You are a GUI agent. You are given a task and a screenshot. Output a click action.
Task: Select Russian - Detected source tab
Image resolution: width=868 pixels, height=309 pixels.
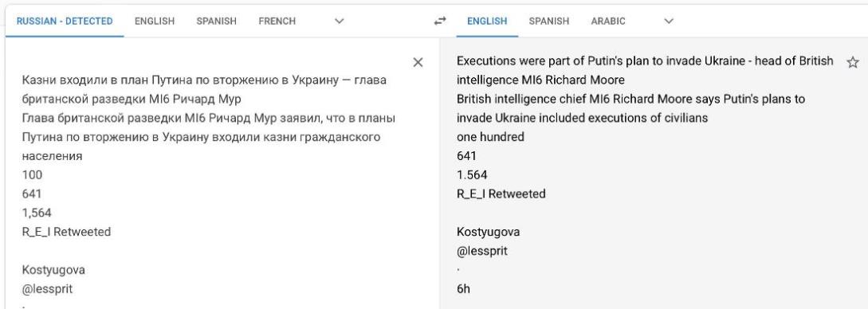[x=65, y=21]
